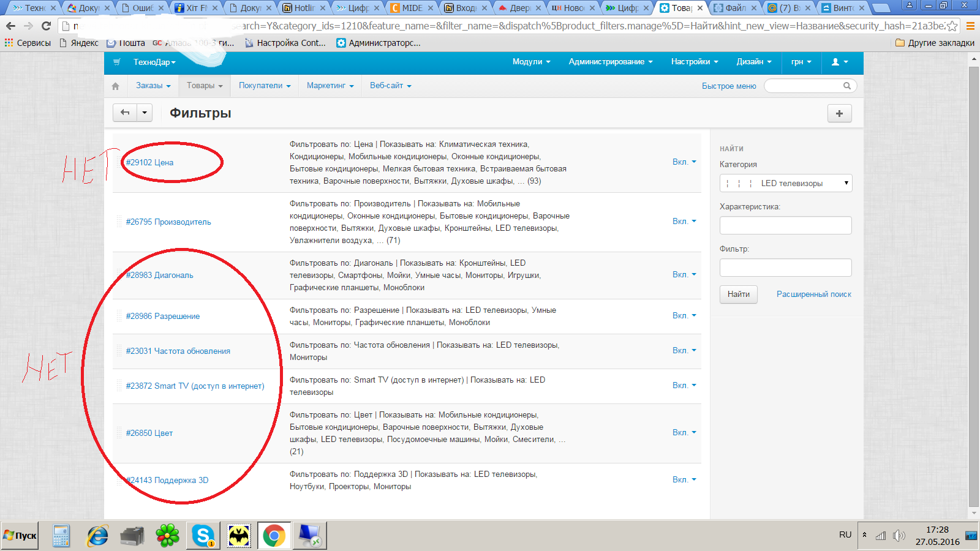This screenshot has width=980, height=551.
Task: Open ICQ flower icon in taskbar
Action: coord(168,536)
